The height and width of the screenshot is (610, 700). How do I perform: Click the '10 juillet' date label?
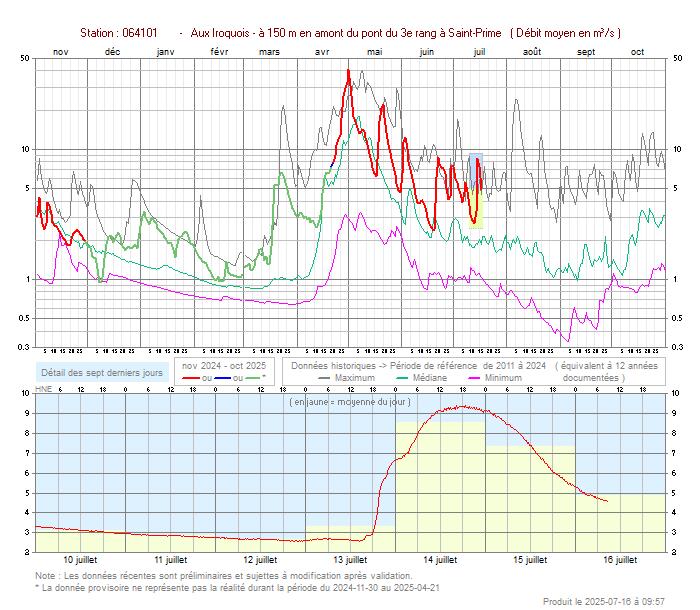click(x=80, y=560)
